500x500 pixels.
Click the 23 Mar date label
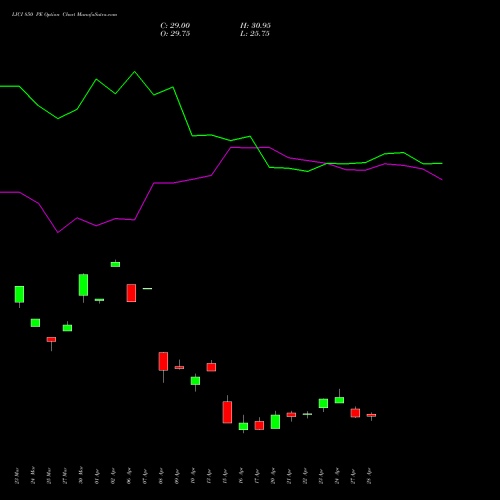click(x=17, y=476)
